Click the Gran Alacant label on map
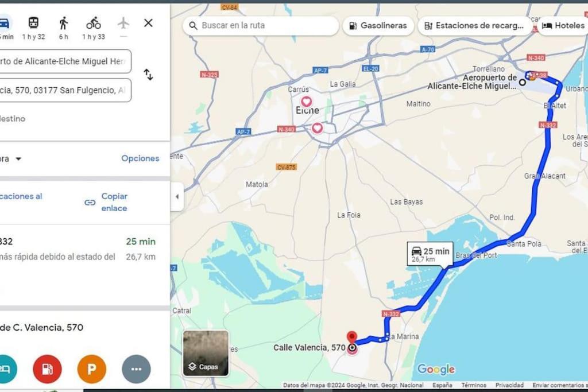The width and height of the screenshot is (588, 392). pos(544,176)
